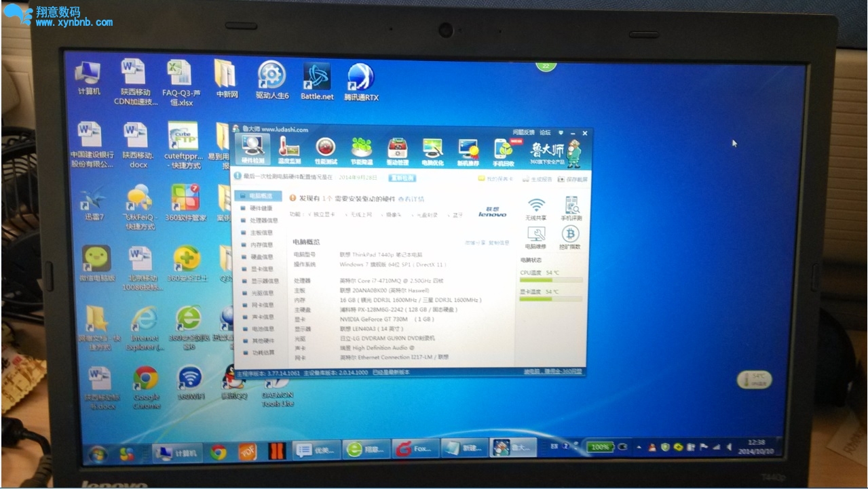Switch to the 鲁大师 taskbar button
868x489 pixels.
(512, 448)
